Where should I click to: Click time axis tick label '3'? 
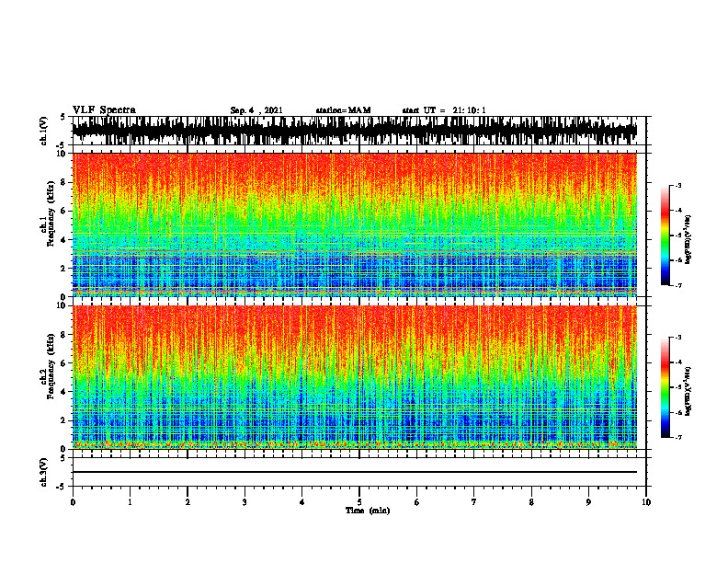click(x=245, y=502)
